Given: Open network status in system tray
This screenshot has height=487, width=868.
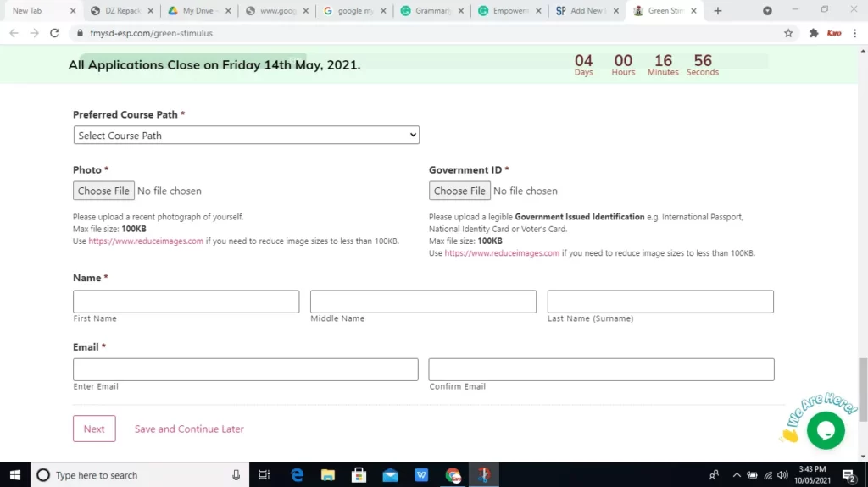Looking at the screenshot, I should pyautogui.click(x=768, y=475).
